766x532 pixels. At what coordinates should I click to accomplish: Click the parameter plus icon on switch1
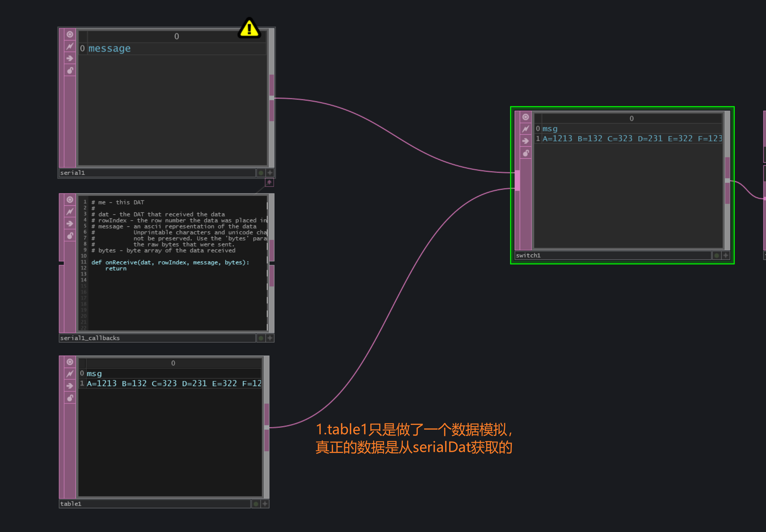[x=725, y=255]
